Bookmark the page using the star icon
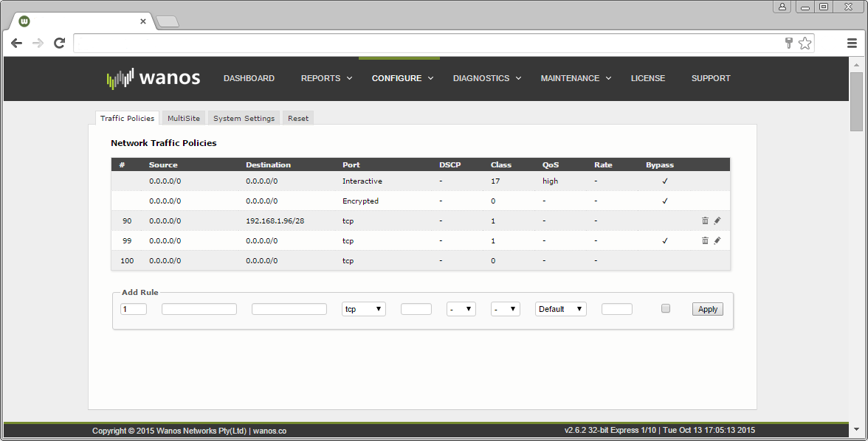The image size is (868, 441). click(x=805, y=43)
